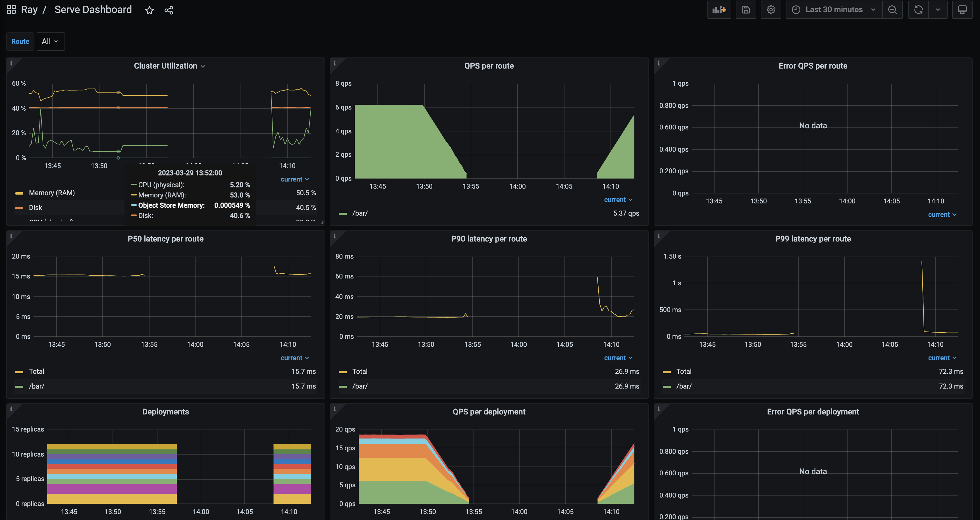Save dashboard using the floppy disk icon

pyautogui.click(x=746, y=10)
